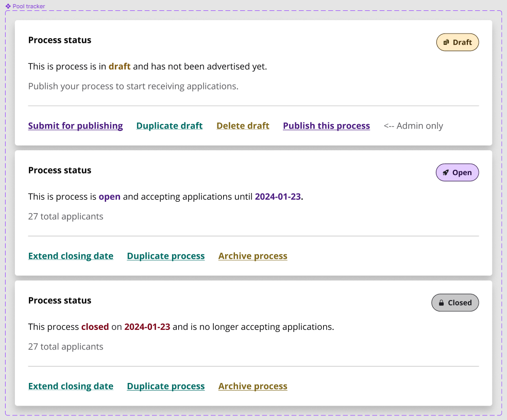Viewport: 507px width, 420px height.
Task: Click Duplicate process in the open card
Action: 165,256
